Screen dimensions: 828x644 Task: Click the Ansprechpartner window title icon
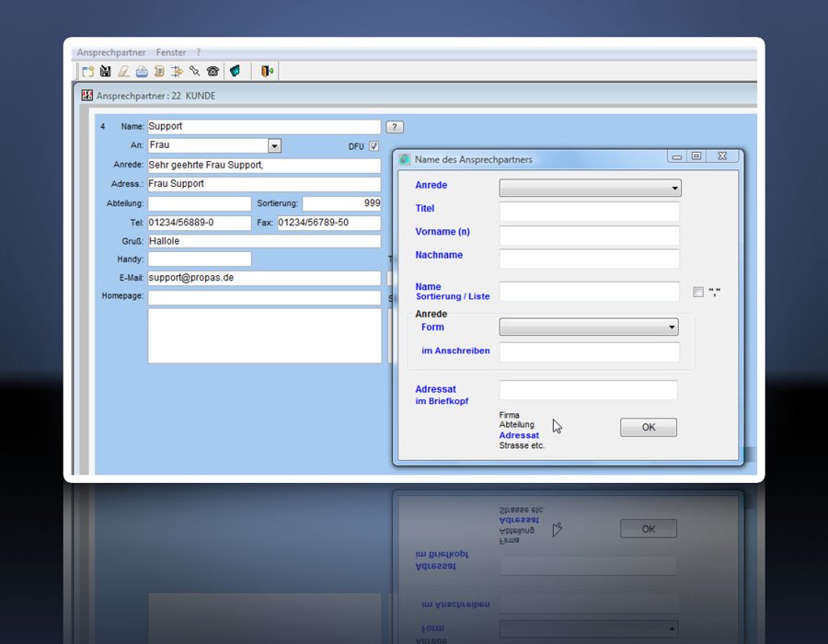click(87, 96)
